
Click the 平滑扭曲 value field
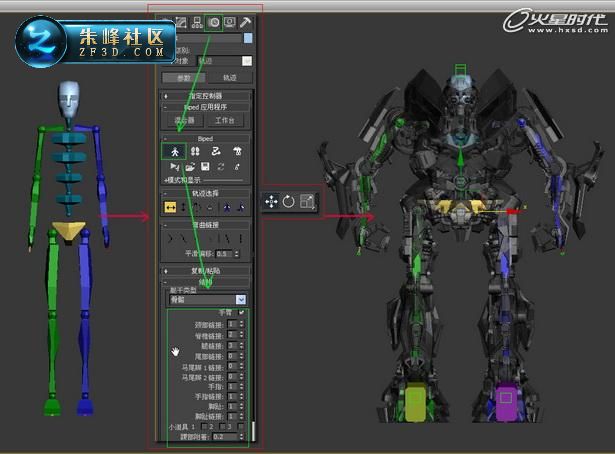pos(224,254)
